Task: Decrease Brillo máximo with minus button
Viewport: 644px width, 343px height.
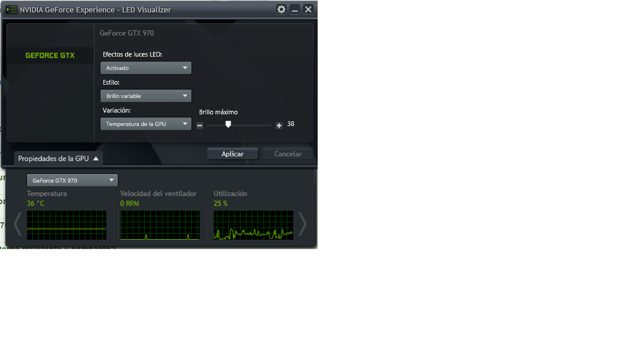Action: coord(200,125)
